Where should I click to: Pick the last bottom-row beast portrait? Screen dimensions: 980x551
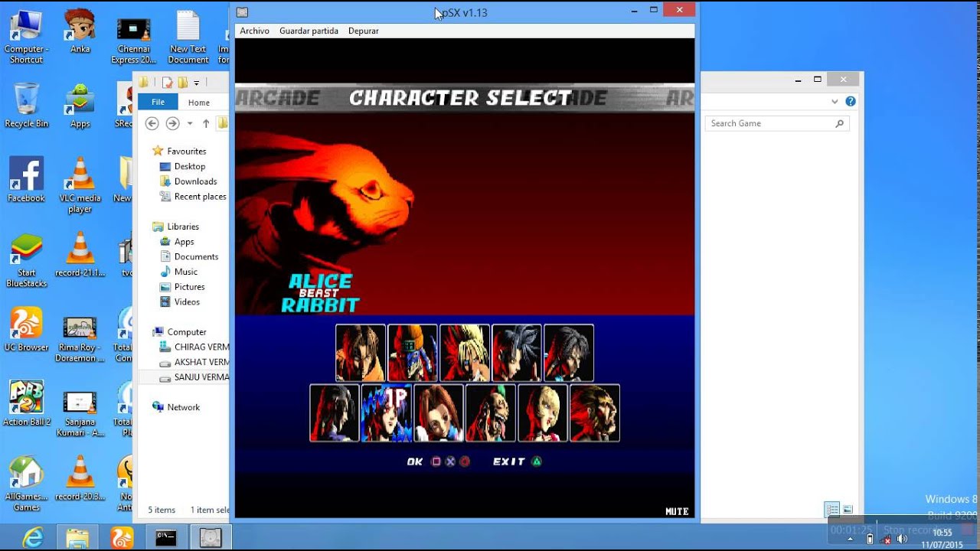click(595, 413)
